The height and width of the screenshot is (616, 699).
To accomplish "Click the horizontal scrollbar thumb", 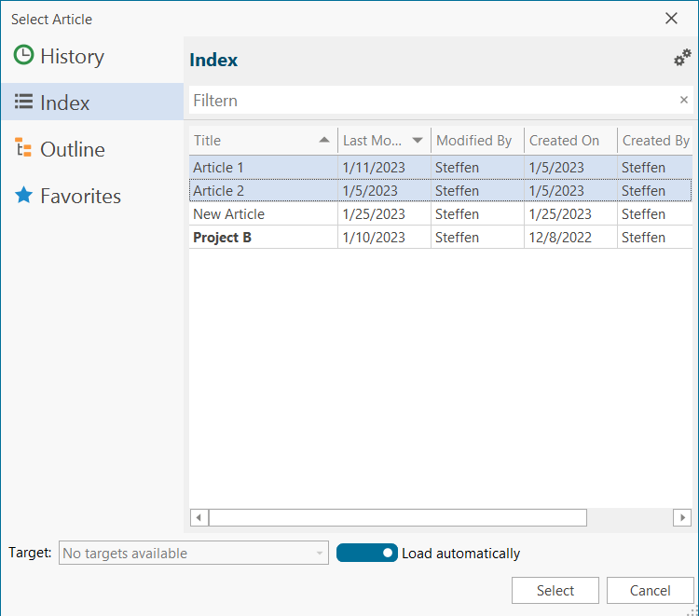I will pos(397,517).
